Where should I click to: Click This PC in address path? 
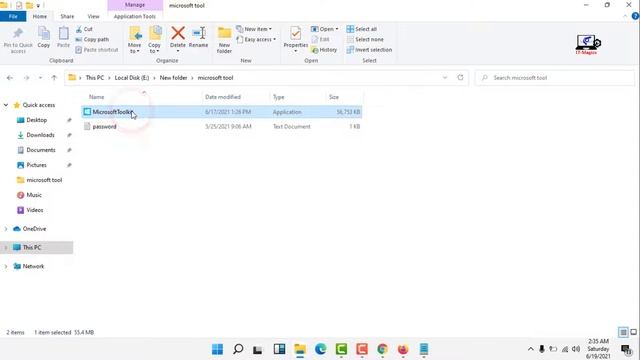coord(95,78)
